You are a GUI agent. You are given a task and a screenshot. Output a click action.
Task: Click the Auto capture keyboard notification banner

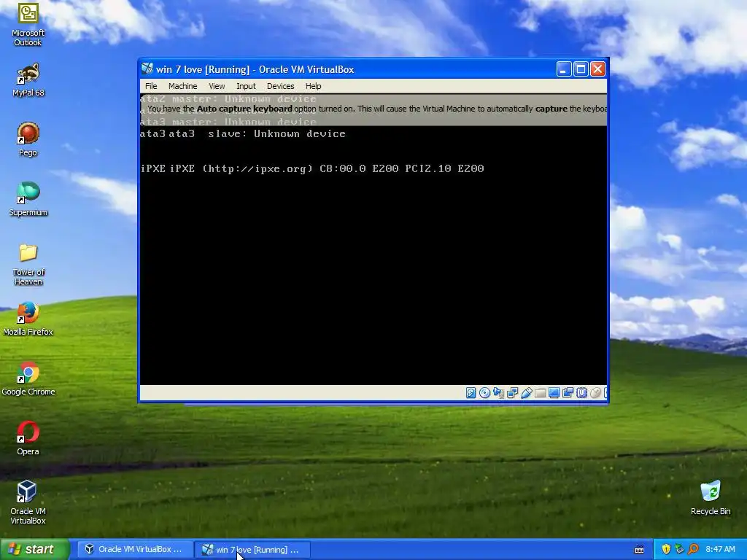(x=373, y=109)
